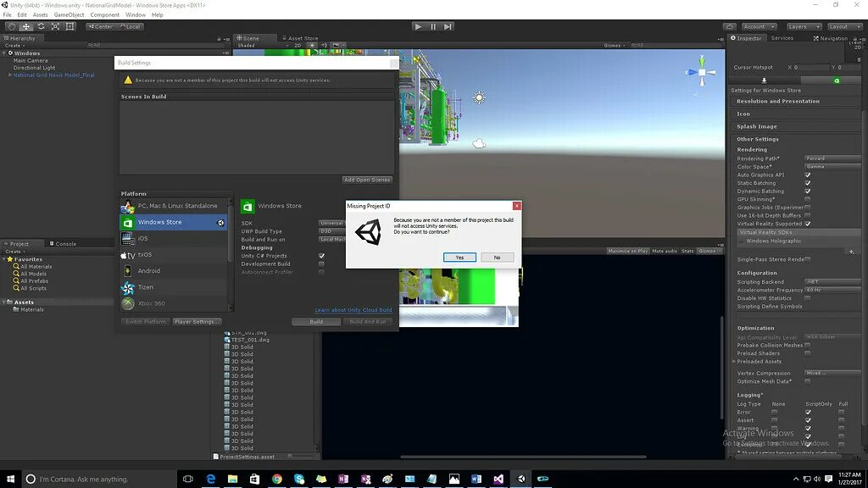Toggle Unity C# Projects checkbox
The height and width of the screenshot is (488, 868).
pos(321,256)
